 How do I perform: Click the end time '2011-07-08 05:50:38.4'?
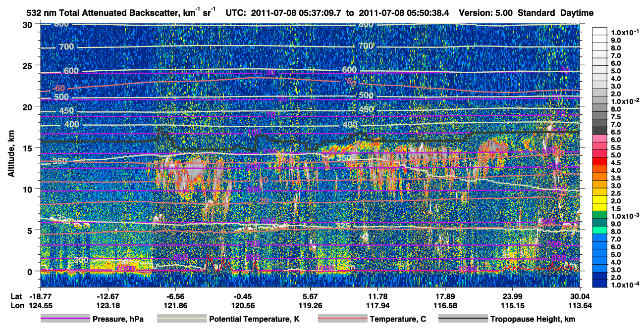[x=403, y=14]
